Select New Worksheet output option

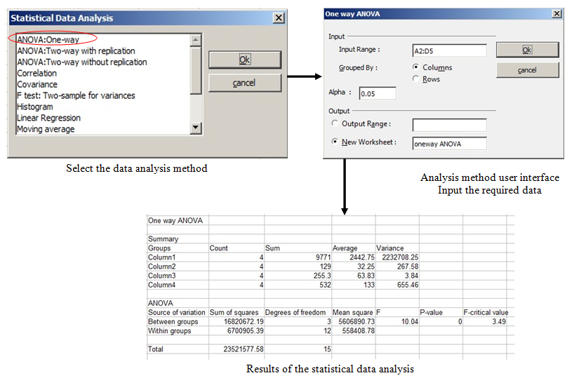[334, 142]
